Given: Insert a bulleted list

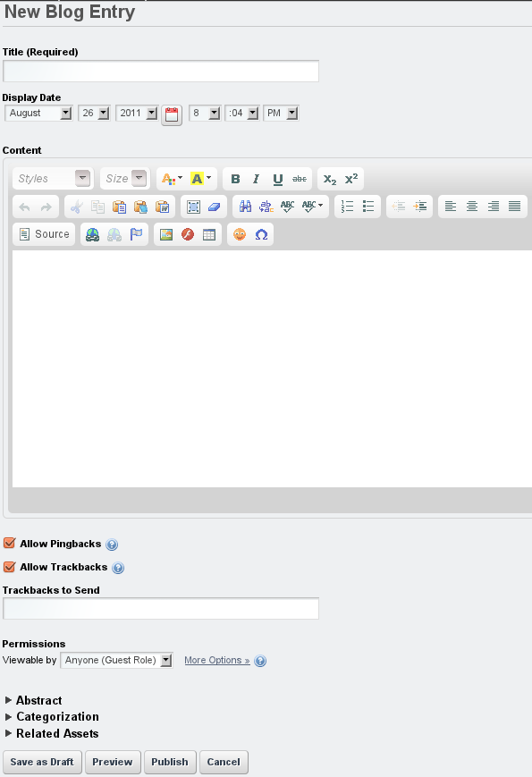Looking at the screenshot, I should coord(368,207).
